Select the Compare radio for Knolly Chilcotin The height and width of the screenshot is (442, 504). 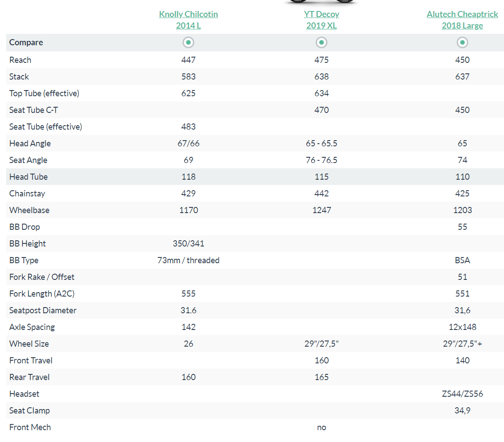click(x=189, y=43)
